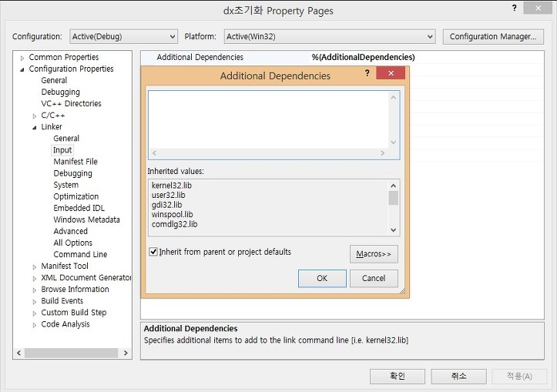Select Optimization under Linker
The height and width of the screenshot is (392, 557).
(x=76, y=196)
